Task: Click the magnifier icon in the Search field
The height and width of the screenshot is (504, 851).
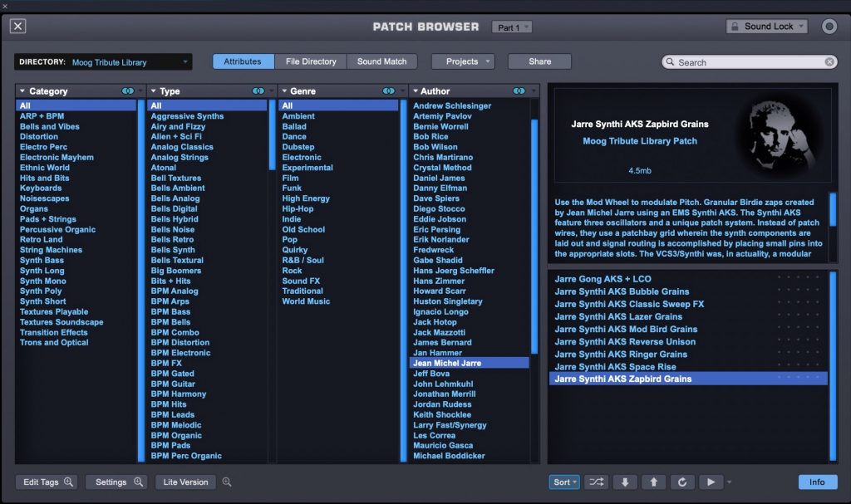Action: pos(671,61)
